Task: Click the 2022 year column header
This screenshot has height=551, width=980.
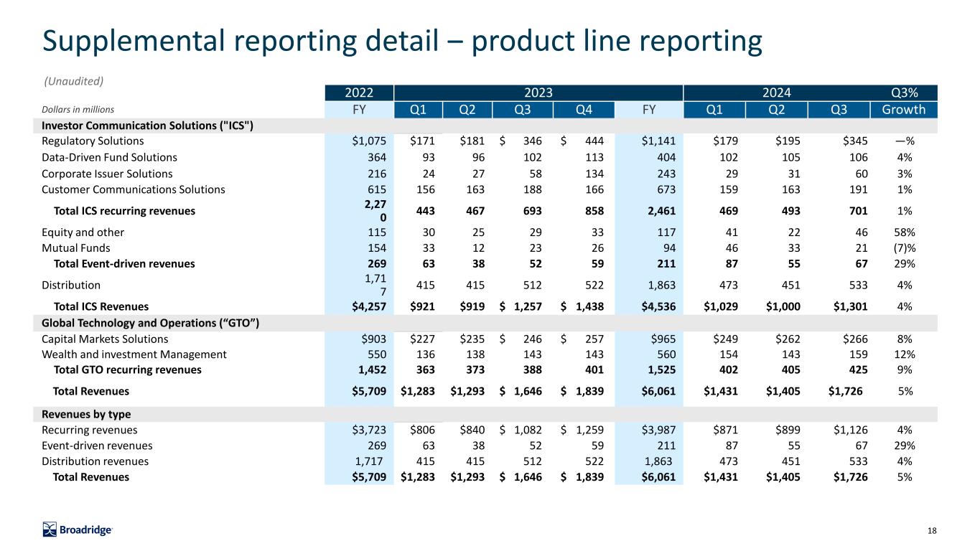Action: [x=358, y=93]
